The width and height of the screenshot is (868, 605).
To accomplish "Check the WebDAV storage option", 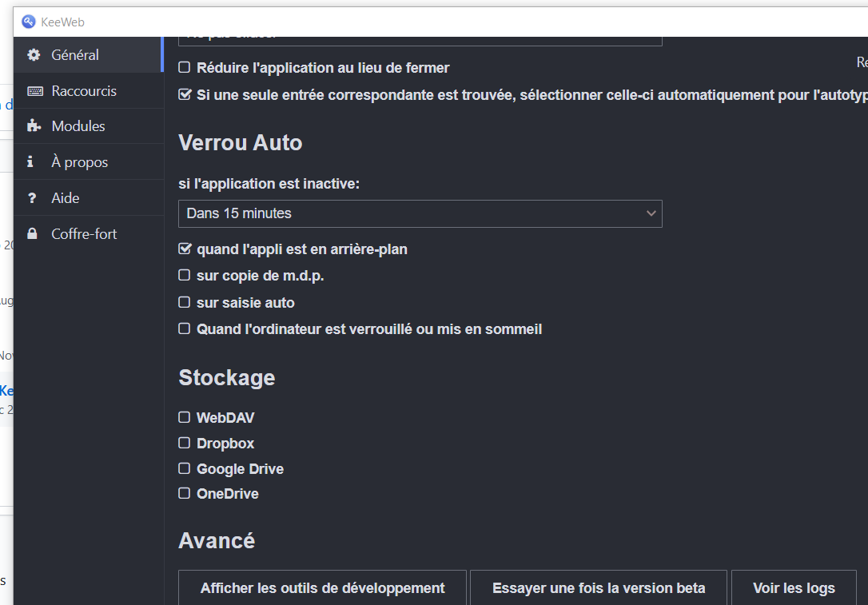I will pyautogui.click(x=184, y=417).
